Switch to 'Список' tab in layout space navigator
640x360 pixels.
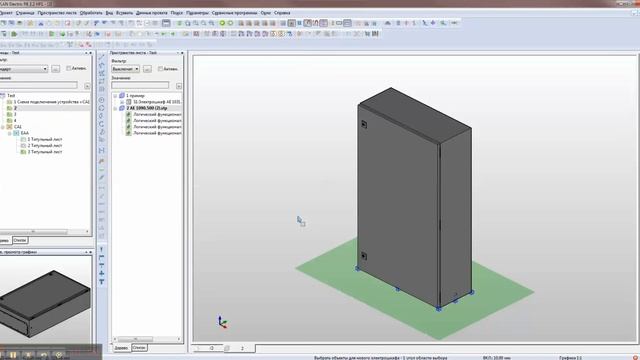(x=139, y=348)
